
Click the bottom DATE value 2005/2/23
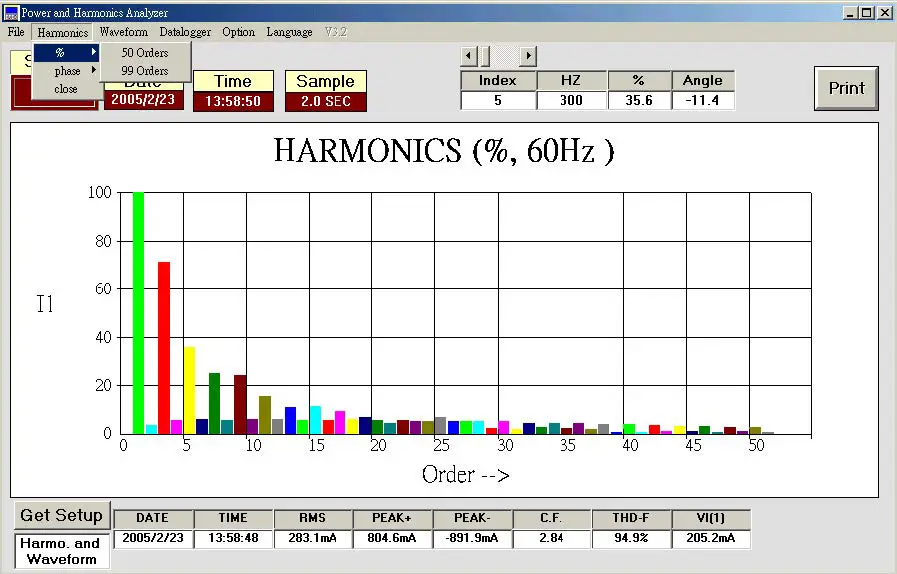pos(153,538)
